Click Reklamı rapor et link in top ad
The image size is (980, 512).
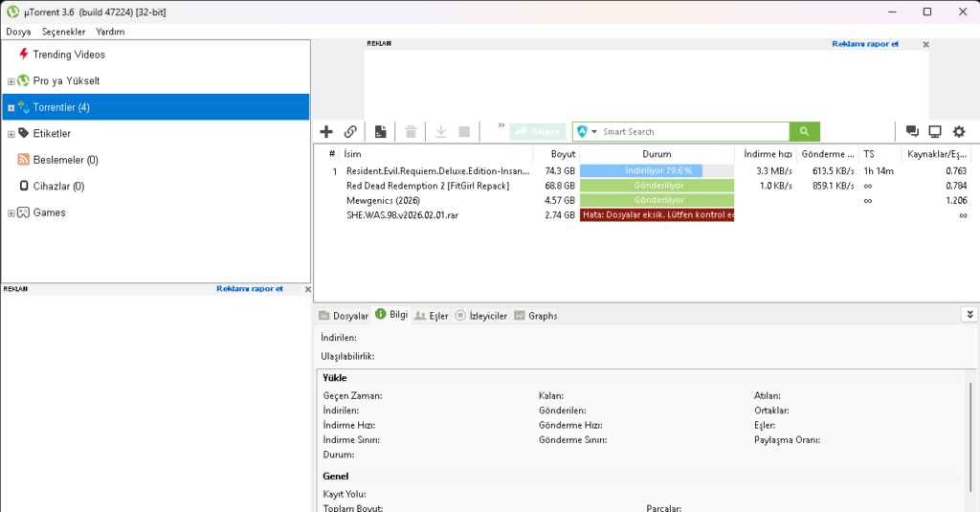tap(865, 44)
